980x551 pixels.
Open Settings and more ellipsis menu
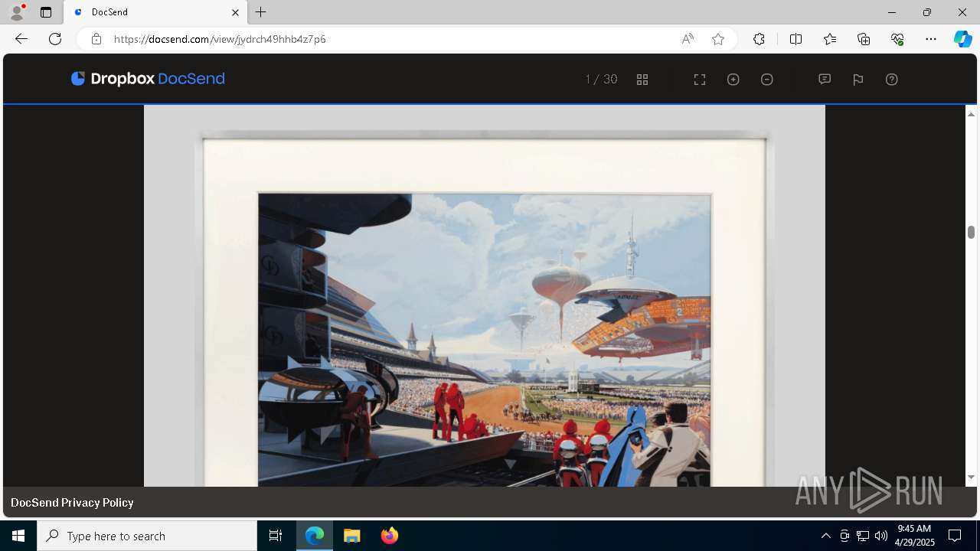pyautogui.click(x=931, y=39)
